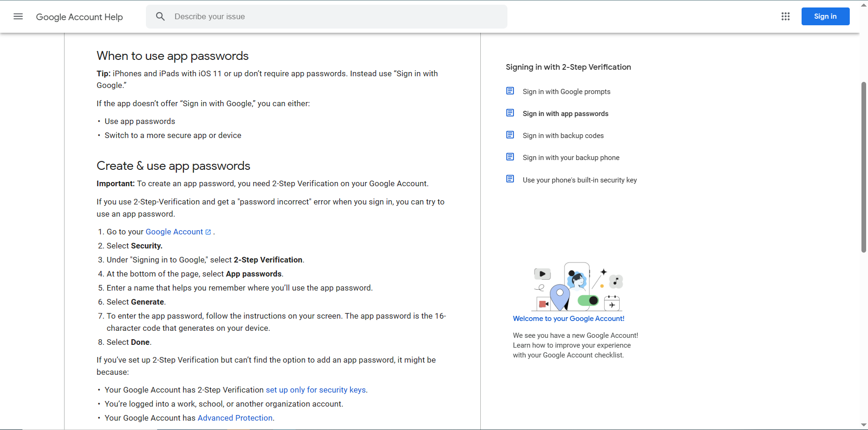Click 'Signing in with 2-Step Verification' heading
The width and height of the screenshot is (868, 430).
tap(568, 67)
